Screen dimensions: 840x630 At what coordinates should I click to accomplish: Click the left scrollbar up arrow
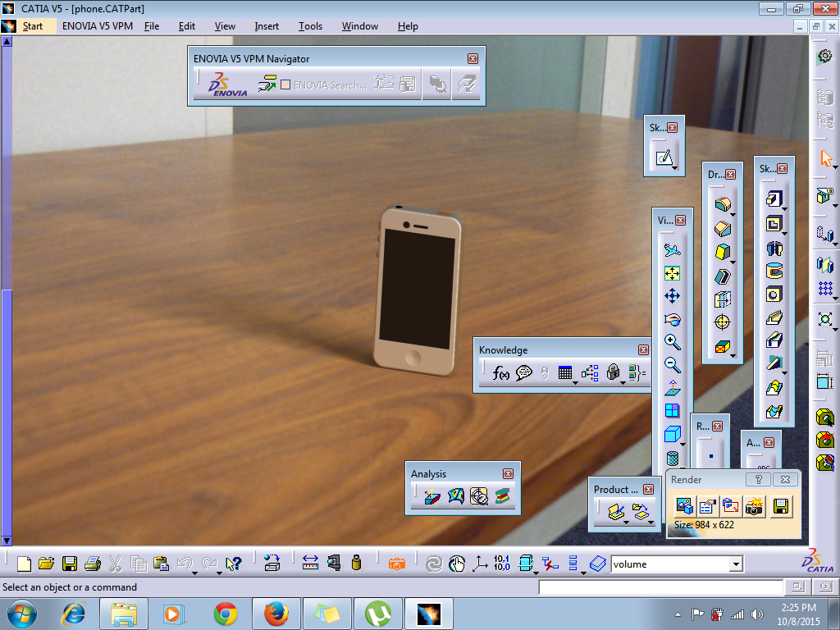(x=7, y=41)
